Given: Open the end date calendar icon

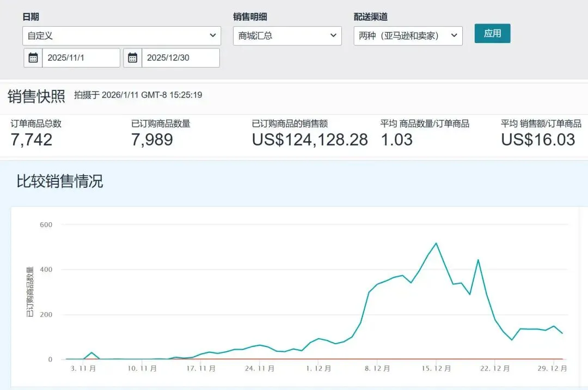Looking at the screenshot, I should coord(132,58).
